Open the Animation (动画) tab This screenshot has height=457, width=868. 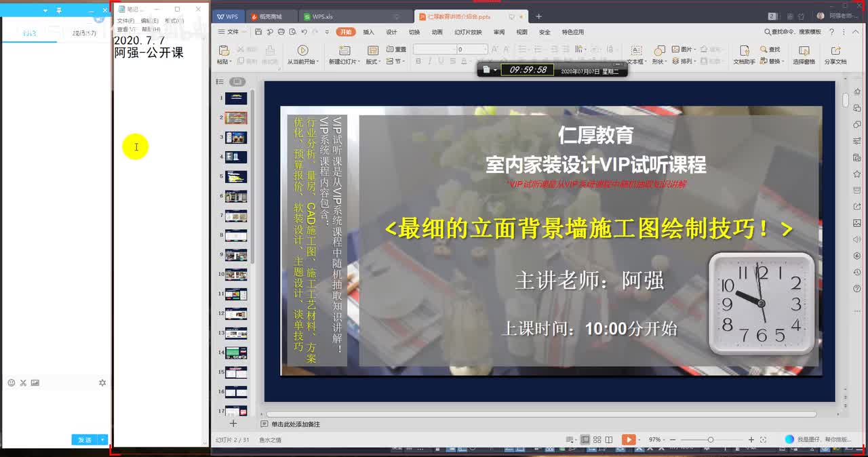(x=437, y=32)
